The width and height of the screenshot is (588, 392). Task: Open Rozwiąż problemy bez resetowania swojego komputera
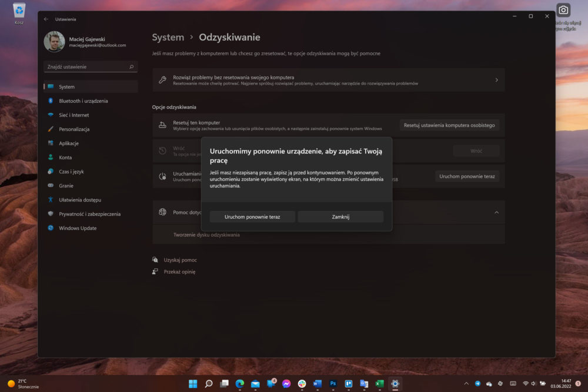point(329,80)
